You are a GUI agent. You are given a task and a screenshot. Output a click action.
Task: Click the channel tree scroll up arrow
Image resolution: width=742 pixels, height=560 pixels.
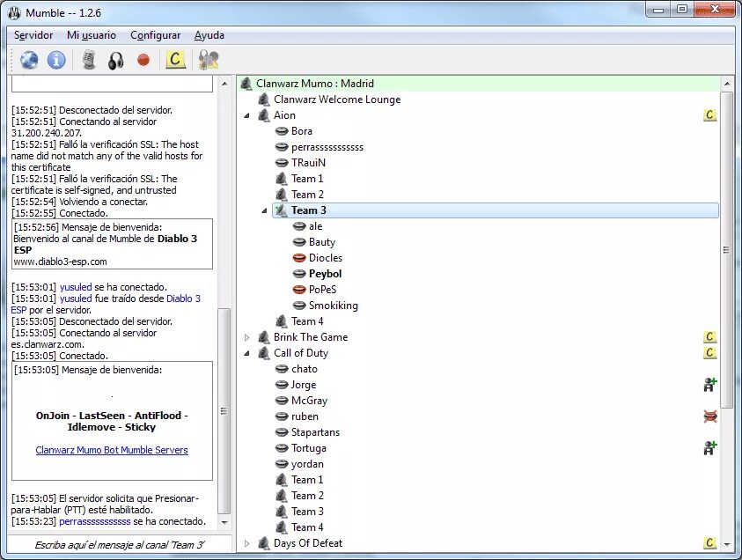pos(726,84)
